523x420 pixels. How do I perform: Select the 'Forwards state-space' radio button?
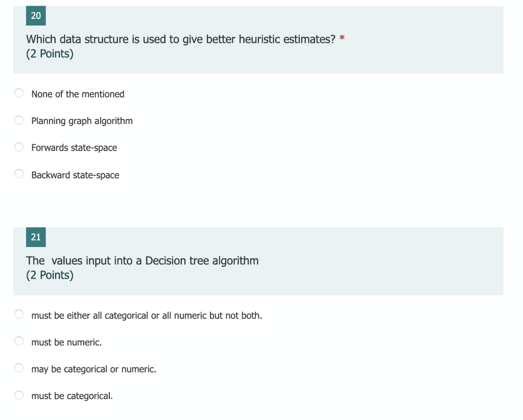click(19, 147)
